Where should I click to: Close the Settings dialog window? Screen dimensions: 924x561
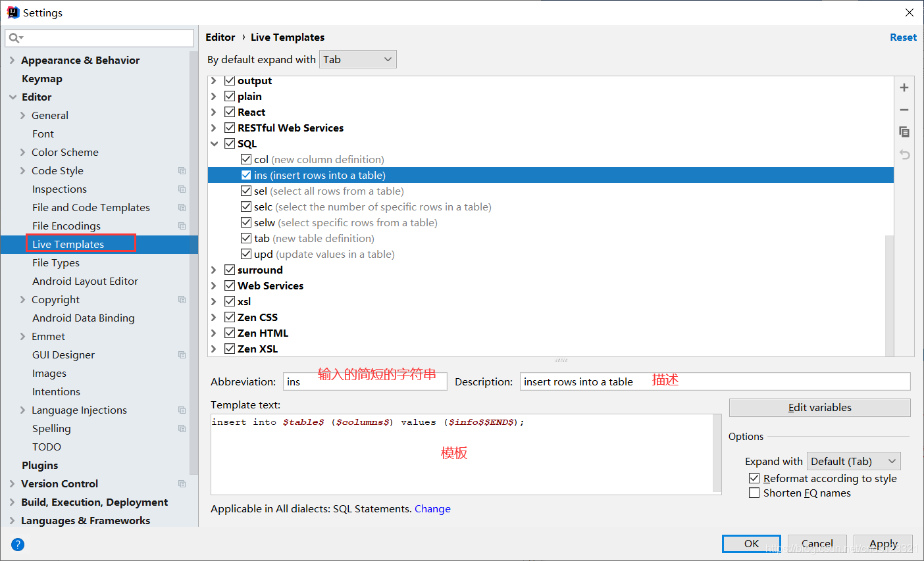pyautogui.click(x=910, y=12)
